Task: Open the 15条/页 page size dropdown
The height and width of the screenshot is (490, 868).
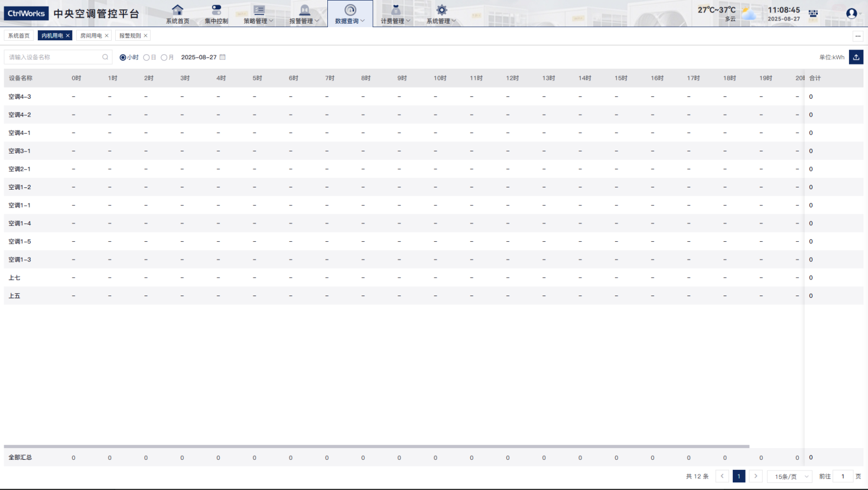Action: point(789,476)
